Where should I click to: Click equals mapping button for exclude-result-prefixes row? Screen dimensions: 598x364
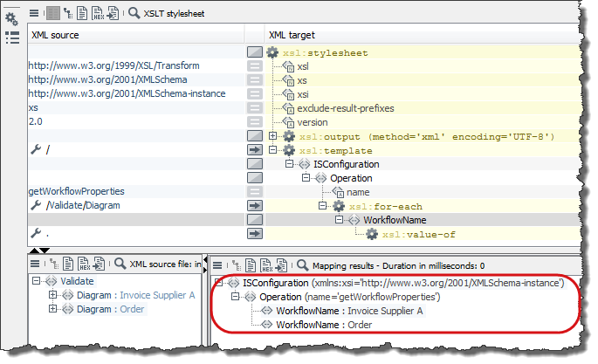255,108
